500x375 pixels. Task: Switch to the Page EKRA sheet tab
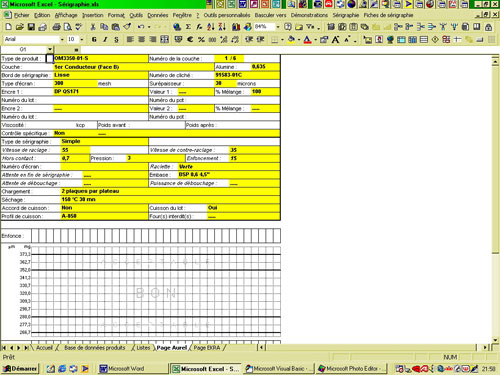click(207, 348)
